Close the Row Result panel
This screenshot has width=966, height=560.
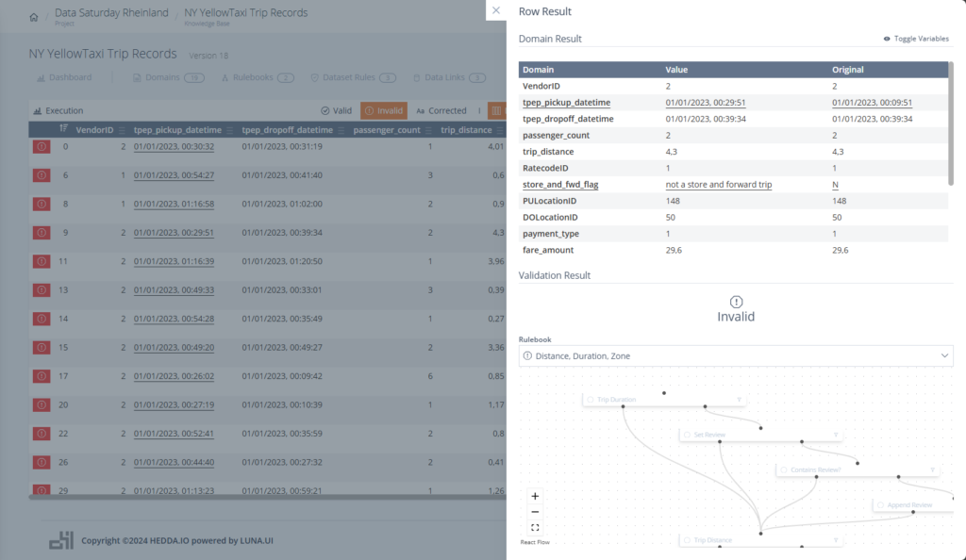tap(496, 11)
